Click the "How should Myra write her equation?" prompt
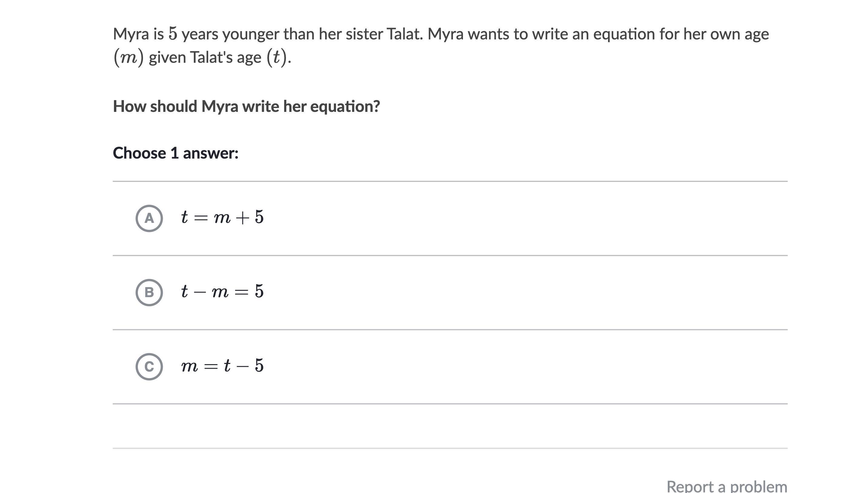Viewport: 868px width, 493px height. tap(246, 106)
